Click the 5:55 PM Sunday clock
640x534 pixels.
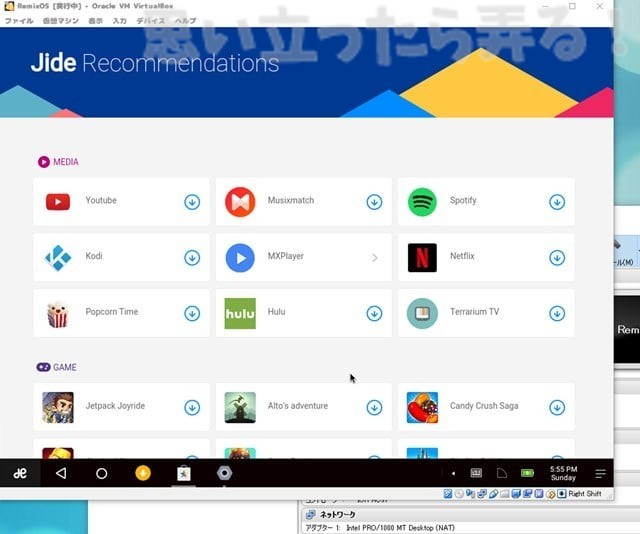[x=563, y=473]
